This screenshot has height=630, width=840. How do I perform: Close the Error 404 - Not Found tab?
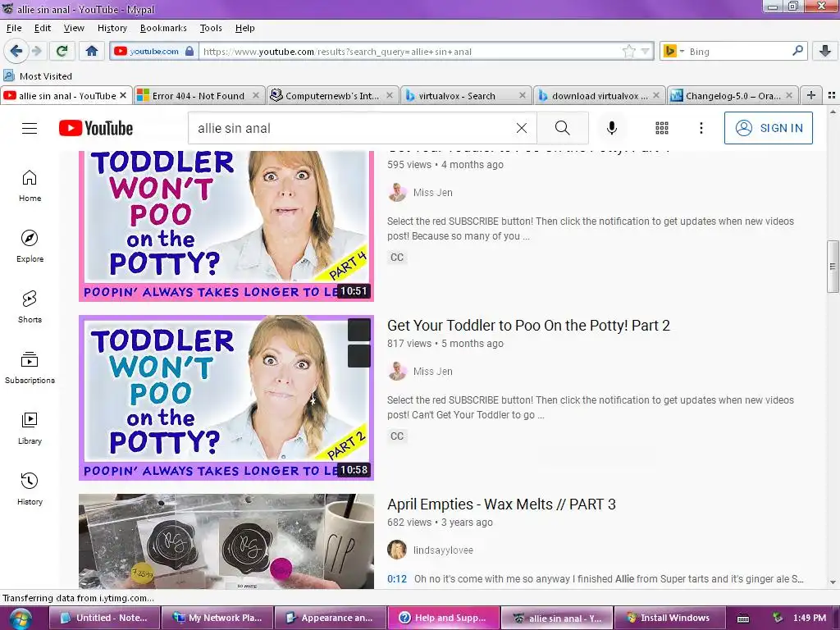[256, 95]
